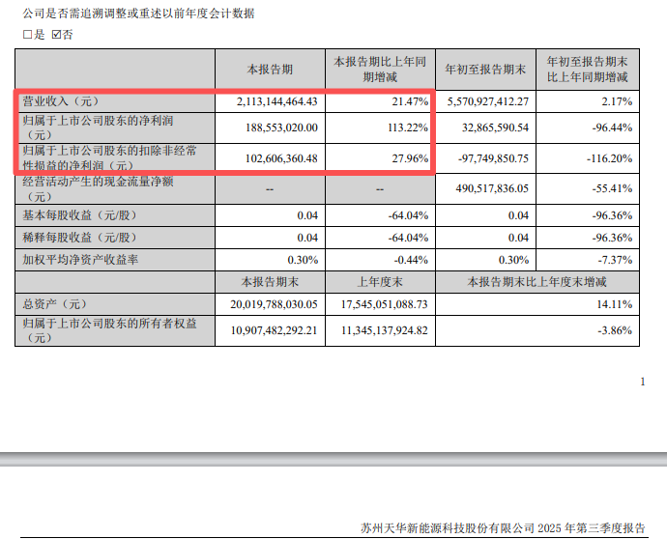This screenshot has width=667, height=539.
Task: Toggle the checked 否 checkbox
Action: (56, 34)
